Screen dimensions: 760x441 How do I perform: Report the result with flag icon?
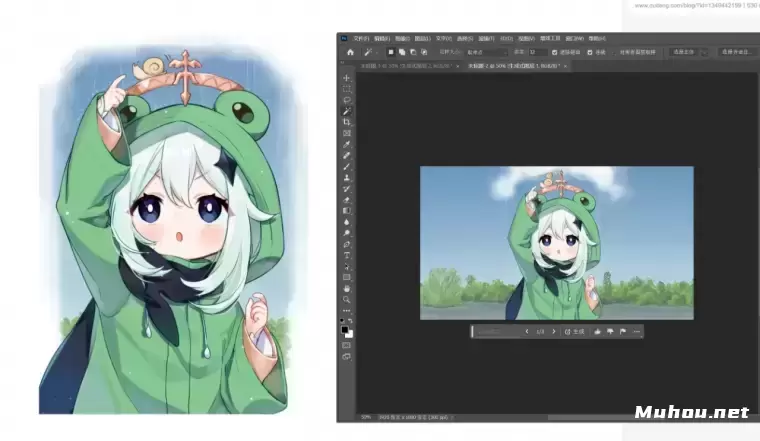[x=623, y=332]
